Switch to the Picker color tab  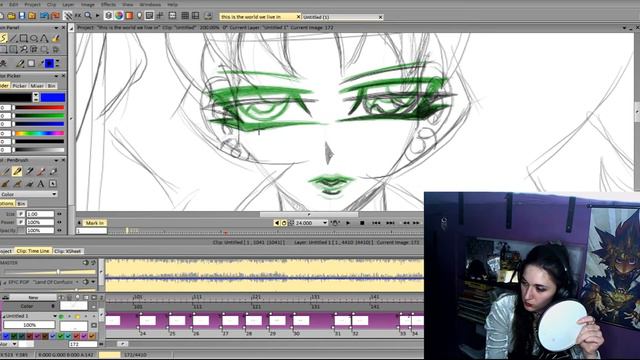pos(19,86)
